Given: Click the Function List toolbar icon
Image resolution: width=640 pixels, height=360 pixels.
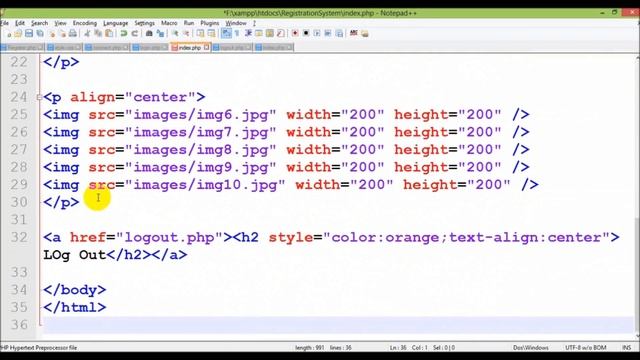Looking at the screenshot, I should point(281,33).
